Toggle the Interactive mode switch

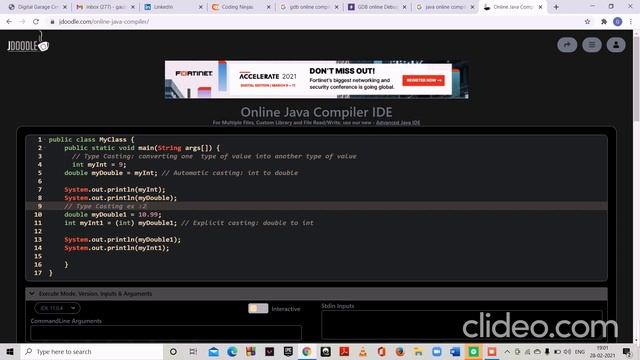pos(258,308)
